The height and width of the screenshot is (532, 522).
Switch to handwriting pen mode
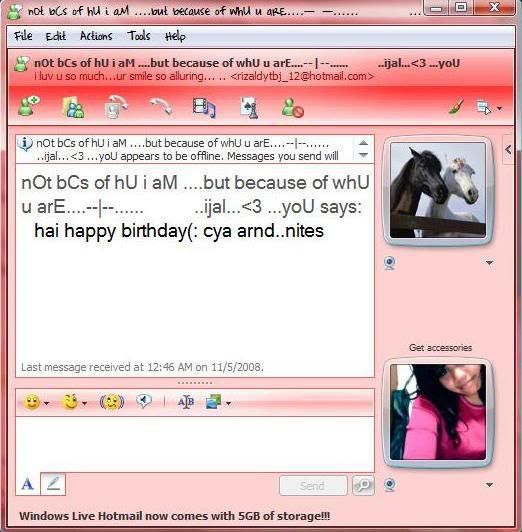[x=53, y=484]
